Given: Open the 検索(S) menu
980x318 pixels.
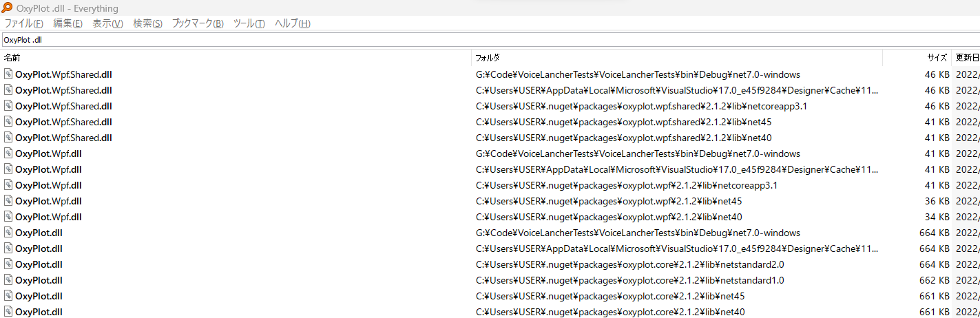Looking at the screenshot, I should (x=147, y=23).
